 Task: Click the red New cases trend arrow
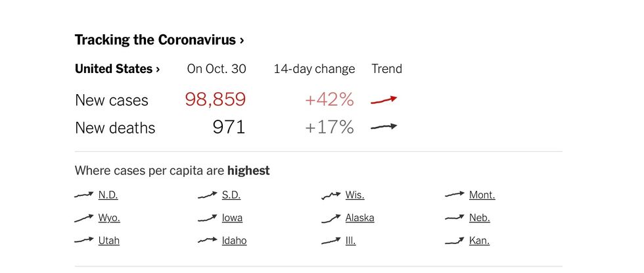click(384, 100)
